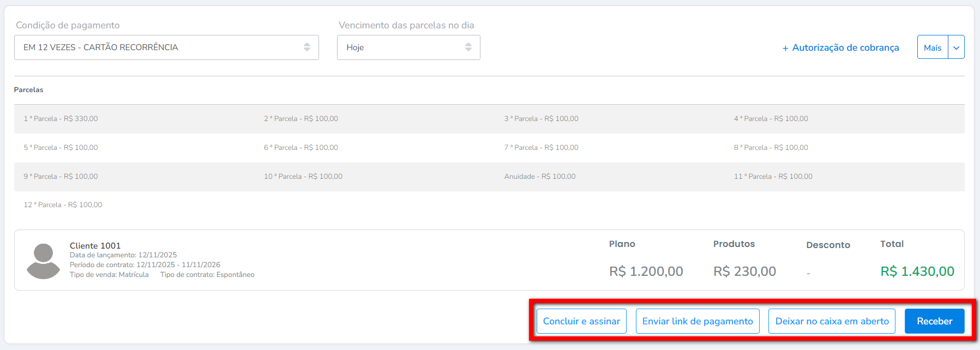Open the Vencimento das parcelas dropdown

[408, 47]
